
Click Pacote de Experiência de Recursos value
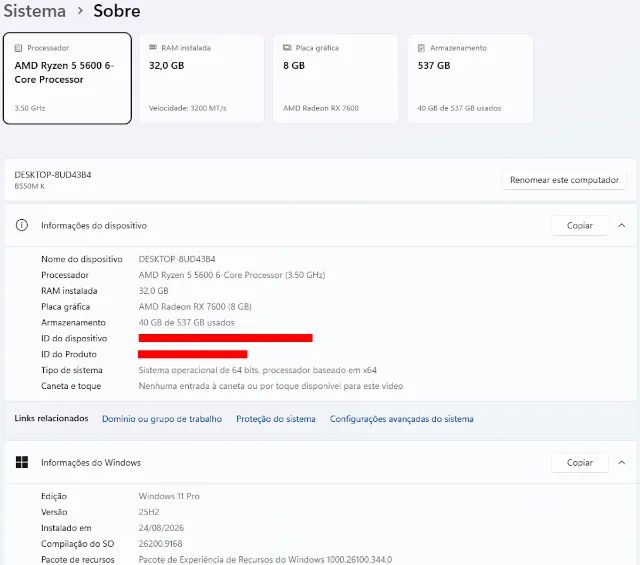click(265, 560)
